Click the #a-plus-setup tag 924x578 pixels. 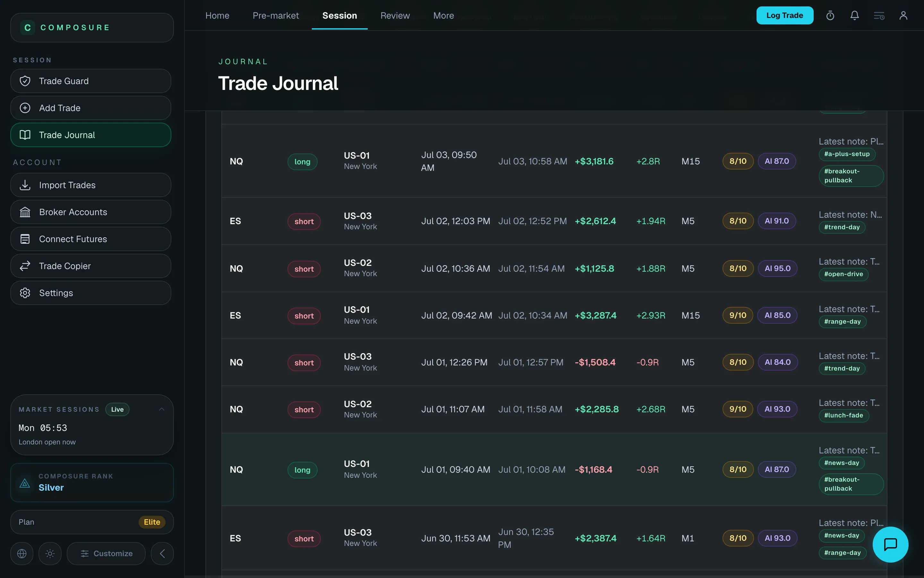pyautogui.click(x=847, y=154)
